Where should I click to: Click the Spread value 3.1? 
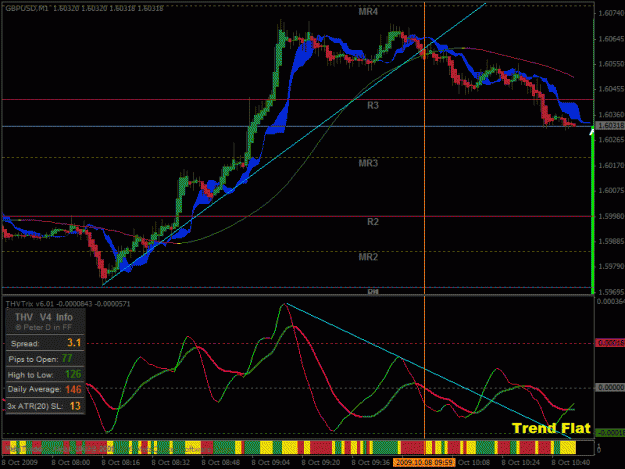(x=74, y=343)
